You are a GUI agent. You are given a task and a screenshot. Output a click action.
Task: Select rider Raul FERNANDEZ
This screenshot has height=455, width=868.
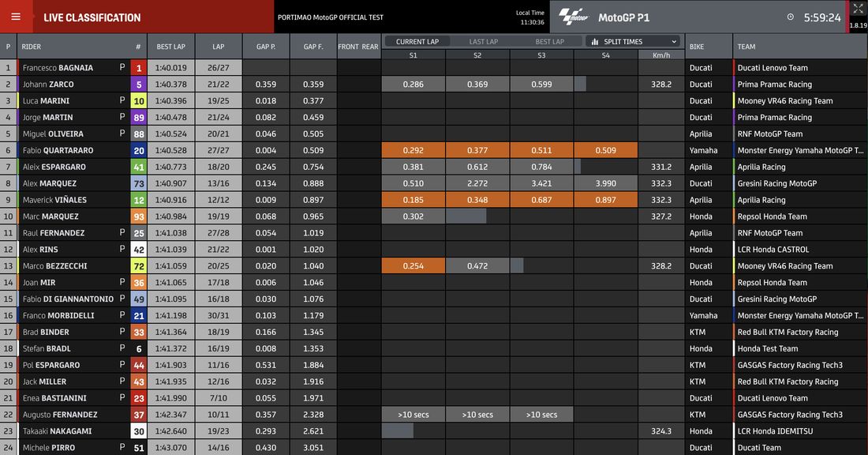click(54, 233)
